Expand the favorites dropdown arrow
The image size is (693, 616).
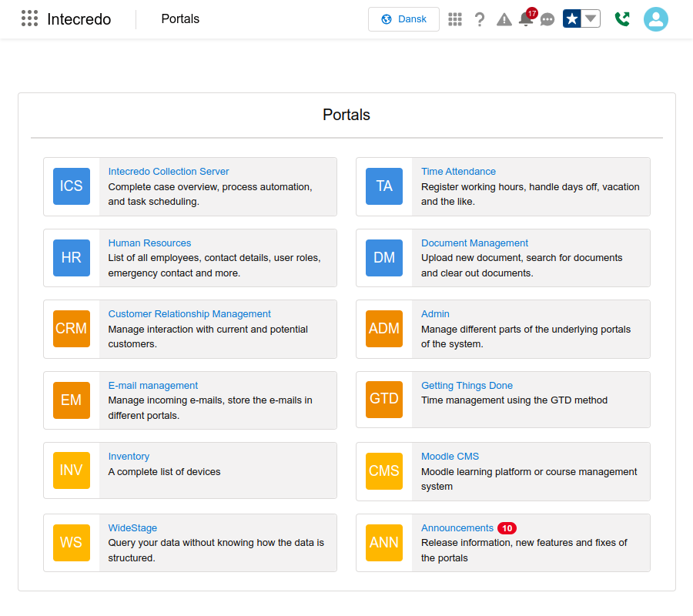(x=591, y=19)
